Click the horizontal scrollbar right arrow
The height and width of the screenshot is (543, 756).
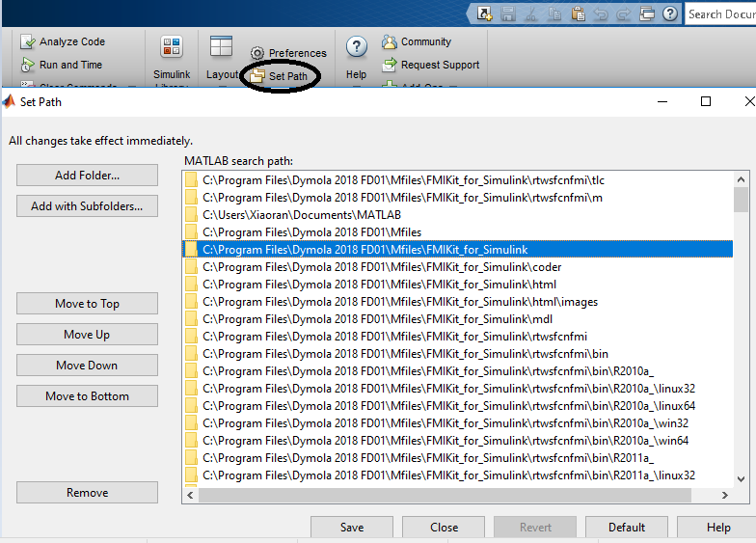tap(725, 495)
